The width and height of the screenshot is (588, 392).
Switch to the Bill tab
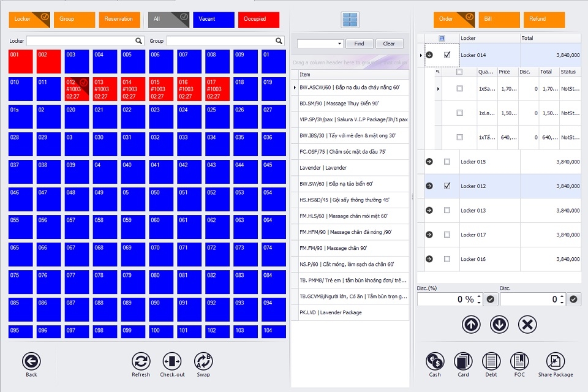tap(499, 20)
